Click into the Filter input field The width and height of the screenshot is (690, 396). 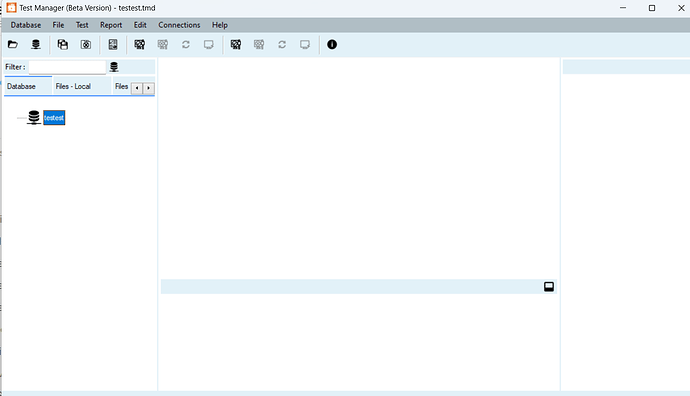tap(67, 67)
